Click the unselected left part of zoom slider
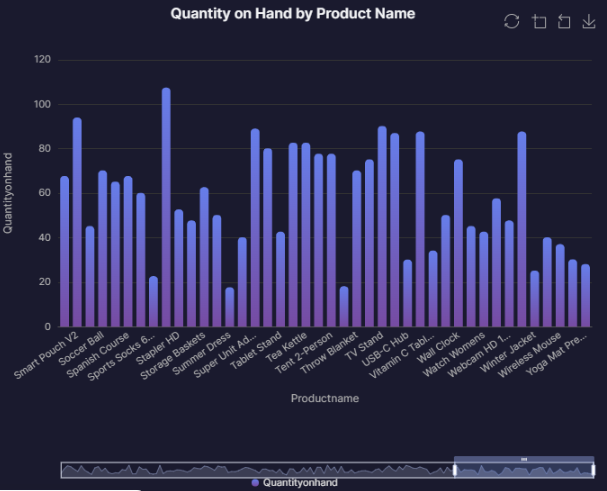 pos(250,470)
